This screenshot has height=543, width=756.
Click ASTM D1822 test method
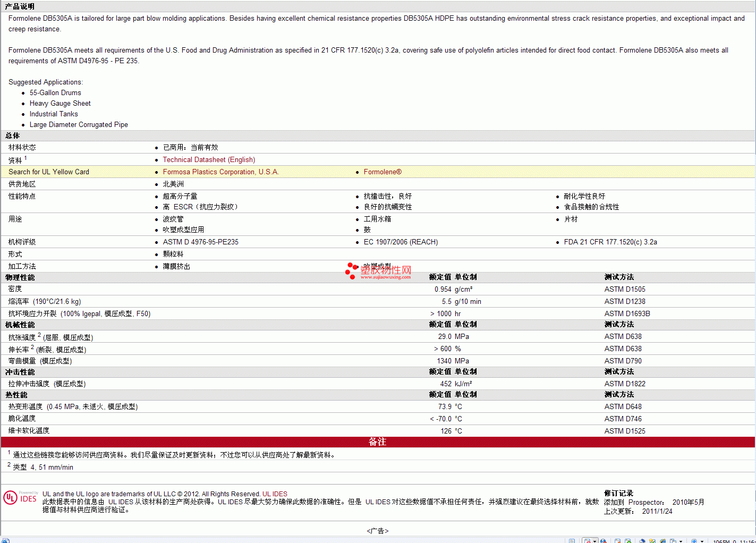pyautogui.click(x=625, y=384)
